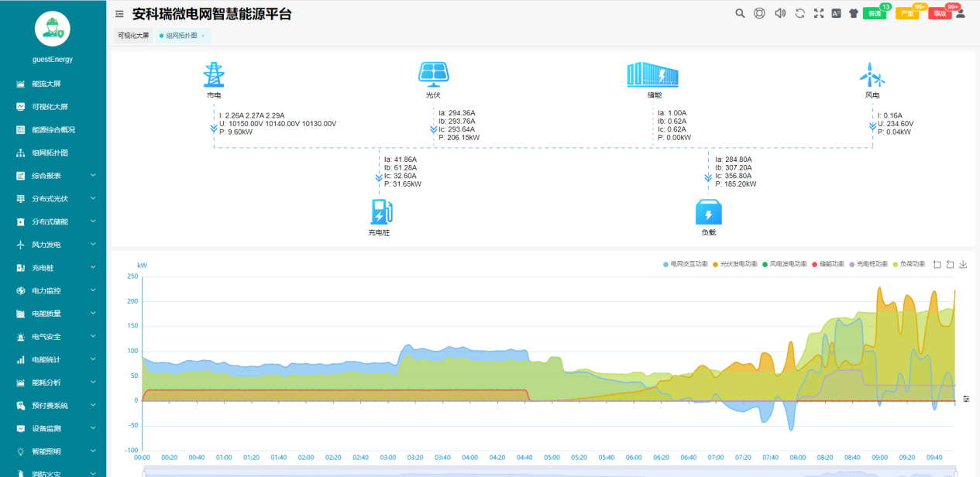Image resolution: width=980 pixels, height=477 pixels.
Task: Open theme skin (shirt) icon
Action: [854, 13]
